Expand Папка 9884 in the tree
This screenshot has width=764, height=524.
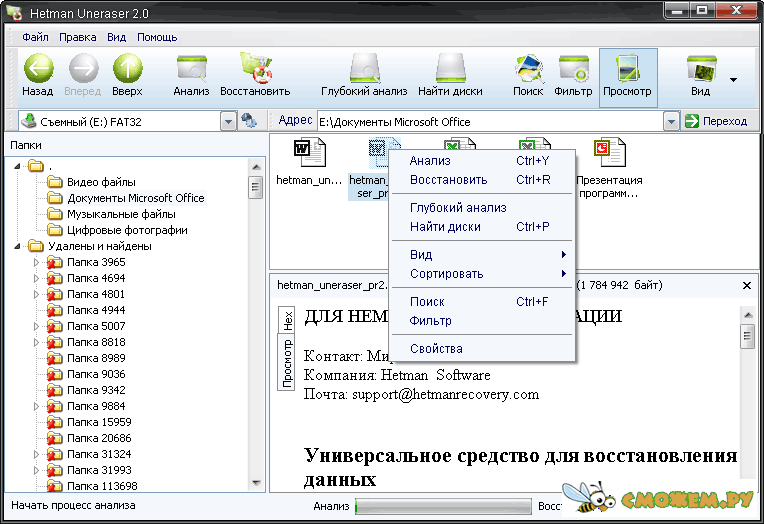36,406
